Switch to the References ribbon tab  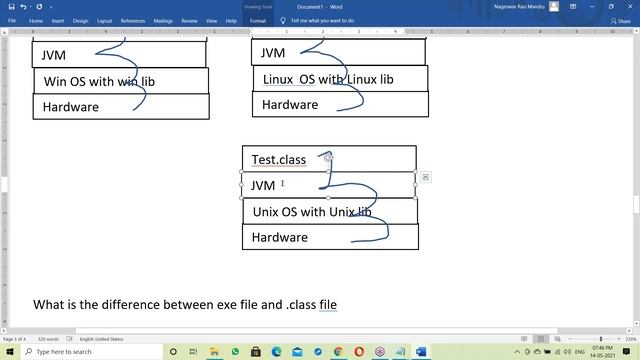coord(133,20)
